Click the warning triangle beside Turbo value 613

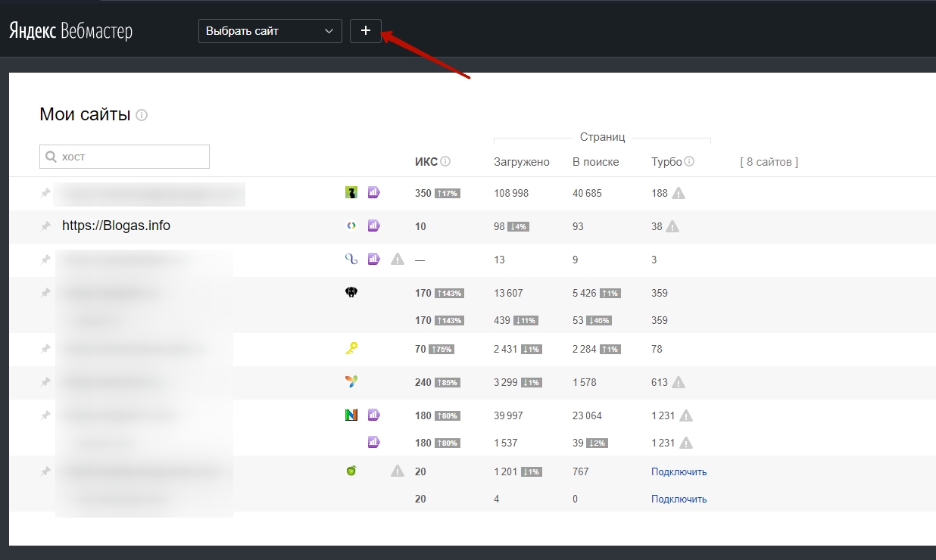point(679,382)
